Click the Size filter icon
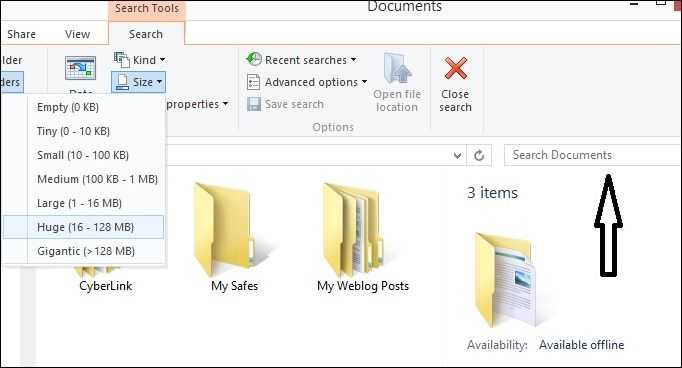Image resolution: width=682 pixels, height=368 pixels. click(x=123, y=82)
